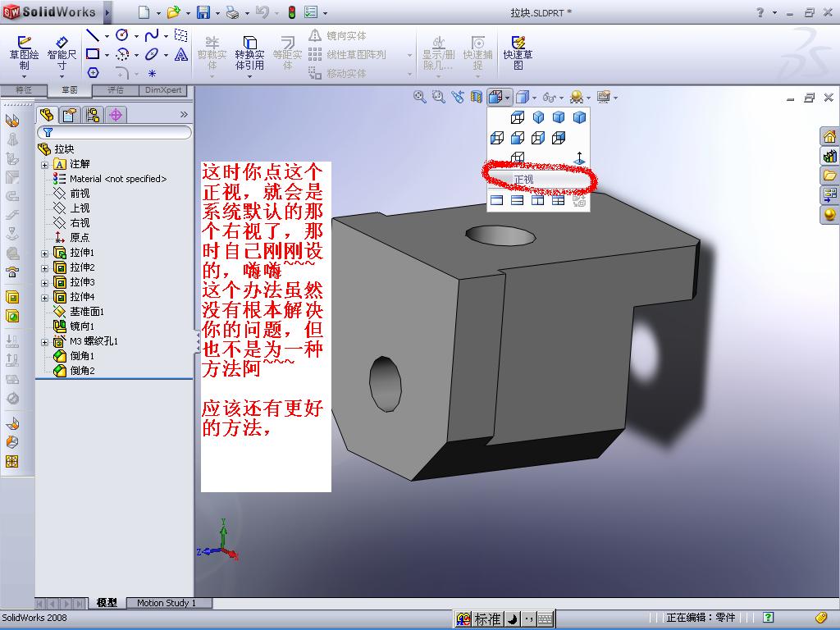Click the Appearances ball icon in task pane
This screenshot has height=630, width=840.
[x=829, y=214]
